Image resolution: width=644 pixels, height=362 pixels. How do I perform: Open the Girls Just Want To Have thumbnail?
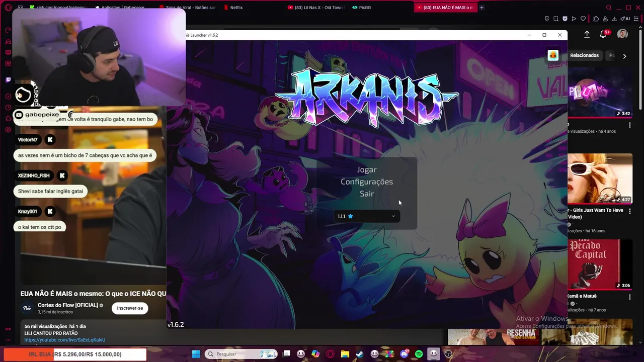point(600,178)
